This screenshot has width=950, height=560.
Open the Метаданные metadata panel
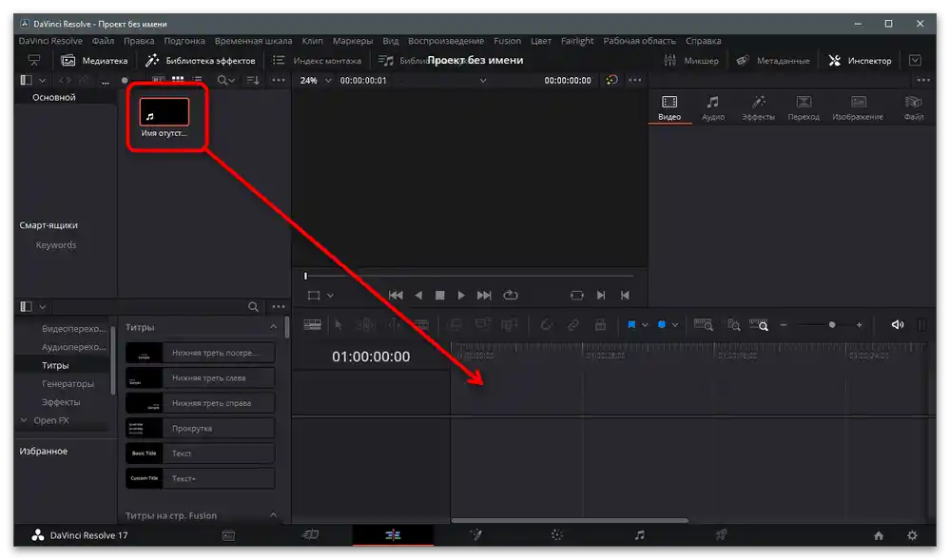772,61
